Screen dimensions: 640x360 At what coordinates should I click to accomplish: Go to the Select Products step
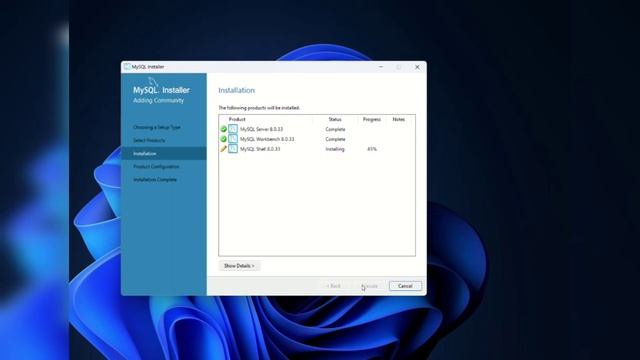click(149, 140)
